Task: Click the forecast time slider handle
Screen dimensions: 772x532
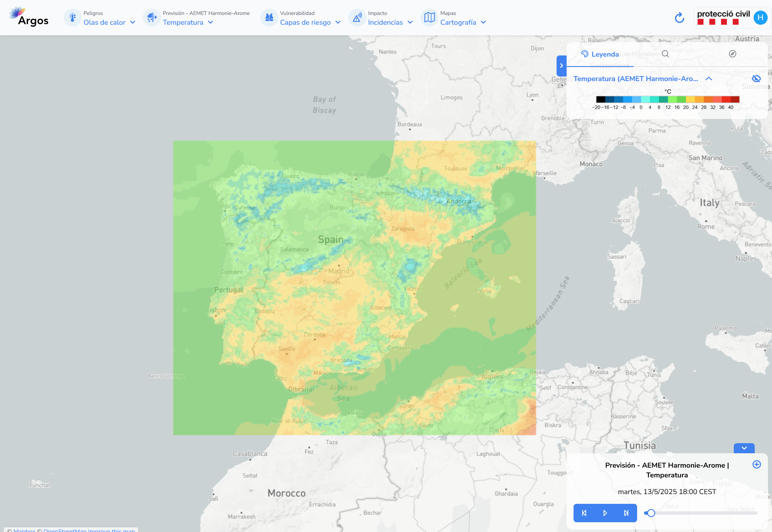Action: [x=651, y=513]
